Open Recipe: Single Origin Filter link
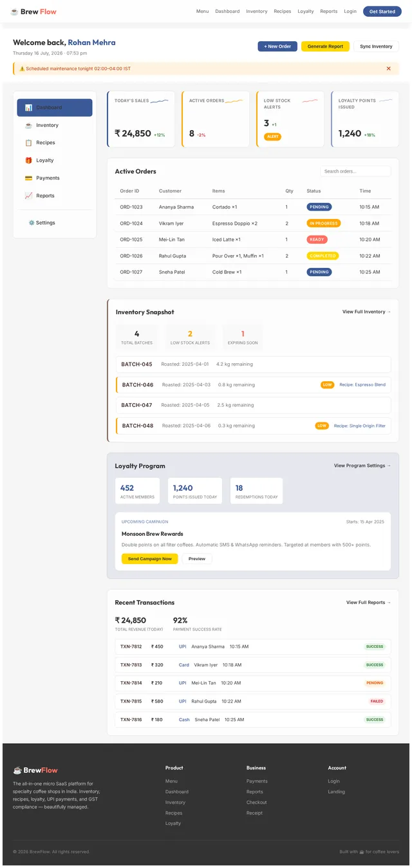Image resolution: width=412 pixels, height=868 pixels. pos(360,426)
